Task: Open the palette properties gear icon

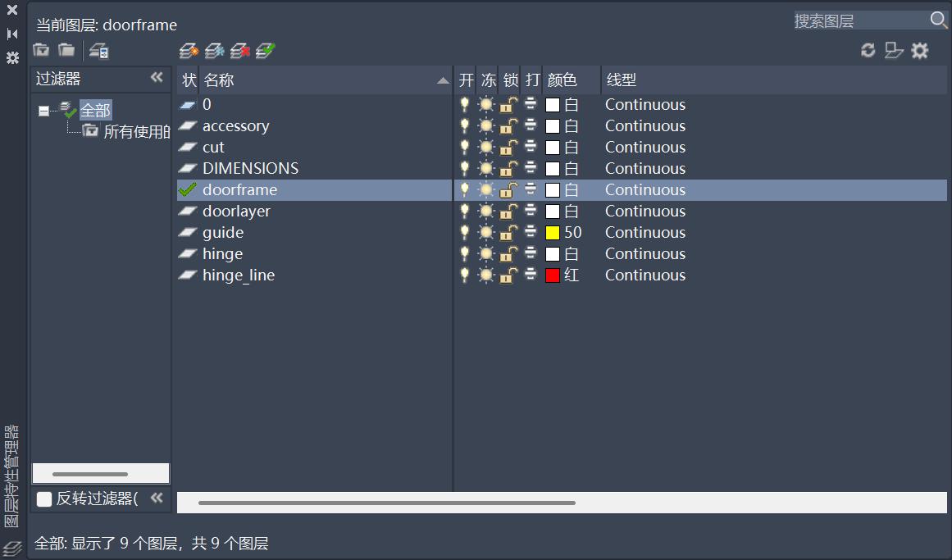Action: (x=12, y=57)
